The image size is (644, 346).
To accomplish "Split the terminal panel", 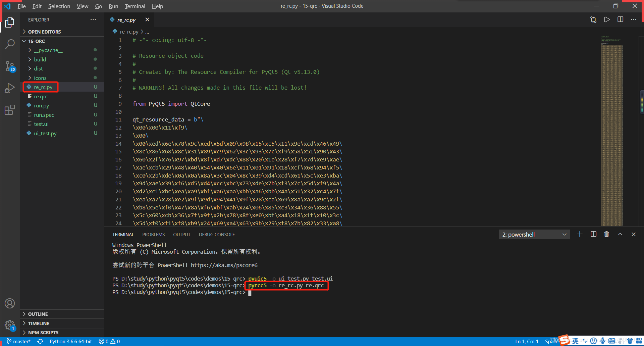I will tap(593, 234).
